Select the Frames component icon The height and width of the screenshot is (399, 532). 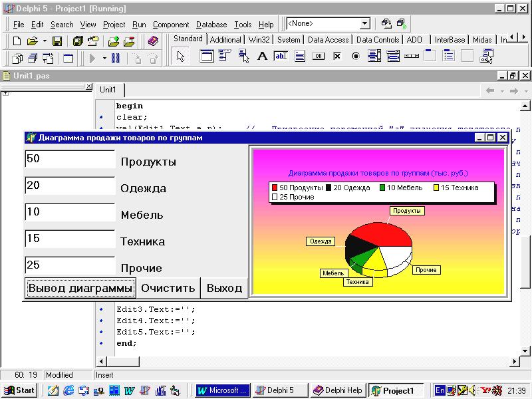pos(206,56)
